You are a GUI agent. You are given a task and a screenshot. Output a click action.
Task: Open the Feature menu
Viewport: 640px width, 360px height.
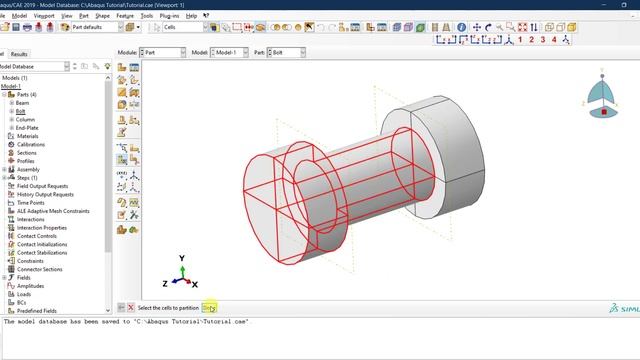(125, 16)
